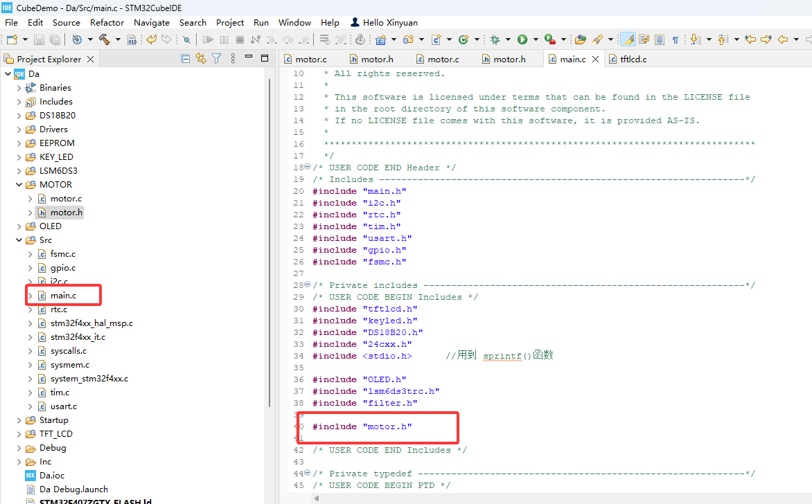Fold the Private typedef block at line 44
812x504 pixels.
tap(307, 473)
